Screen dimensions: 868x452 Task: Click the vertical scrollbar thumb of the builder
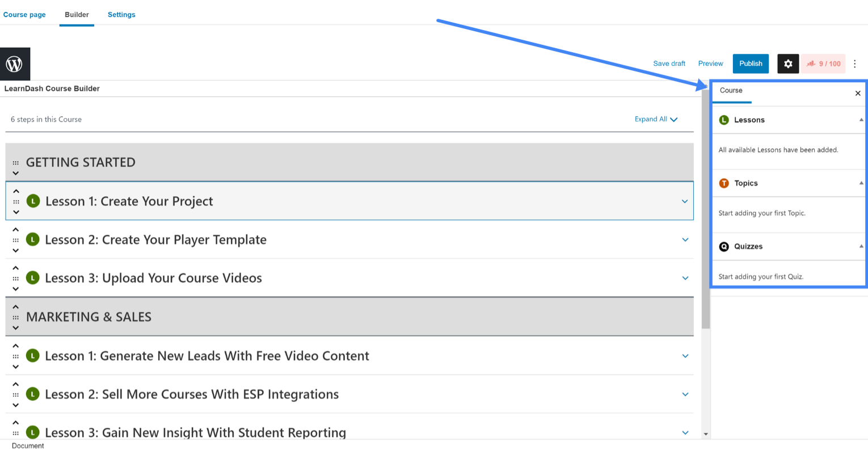coord(706,210)
